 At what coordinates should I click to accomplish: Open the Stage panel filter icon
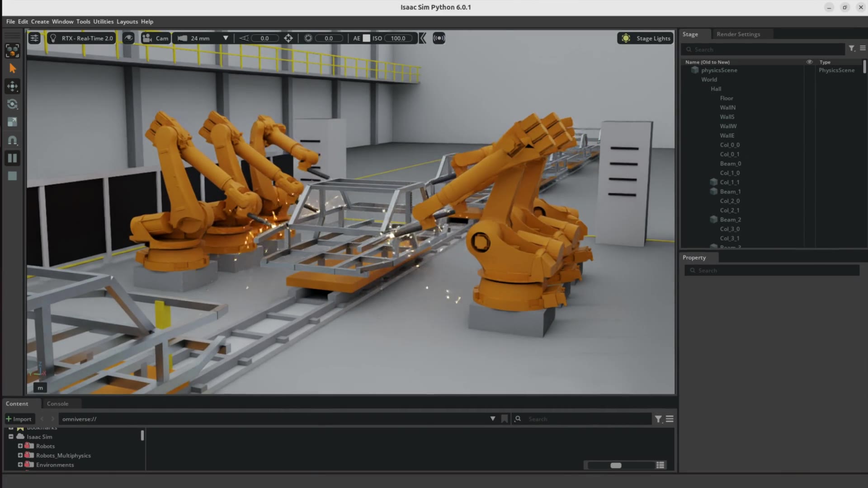852,48
